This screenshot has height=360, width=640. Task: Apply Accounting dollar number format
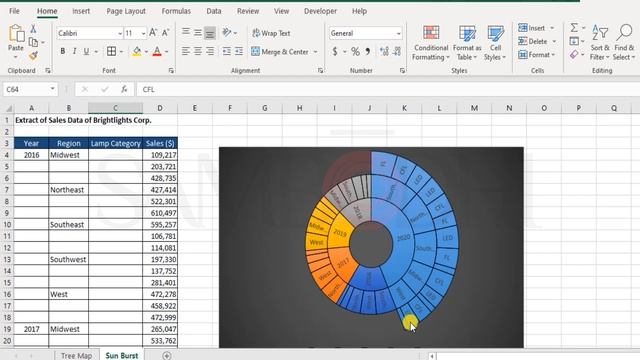335,51
